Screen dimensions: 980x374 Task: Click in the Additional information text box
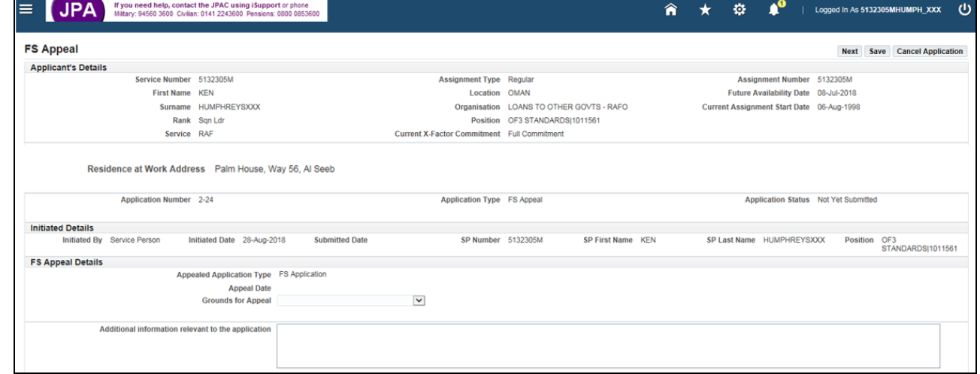(608, 345)
